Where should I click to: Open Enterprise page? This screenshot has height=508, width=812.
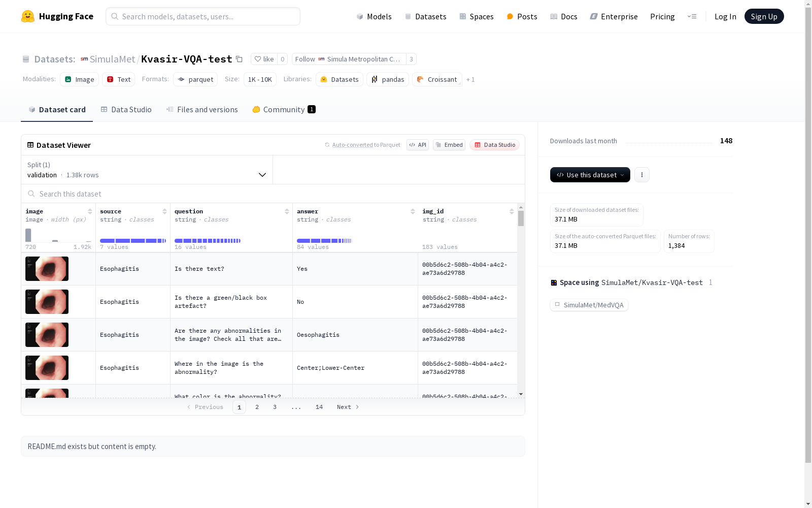tap(614, 16)
